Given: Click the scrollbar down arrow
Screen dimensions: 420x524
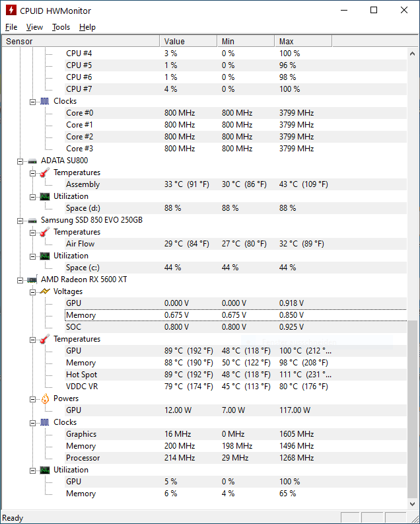Looking at the screenshot, I should pos(412,504).
